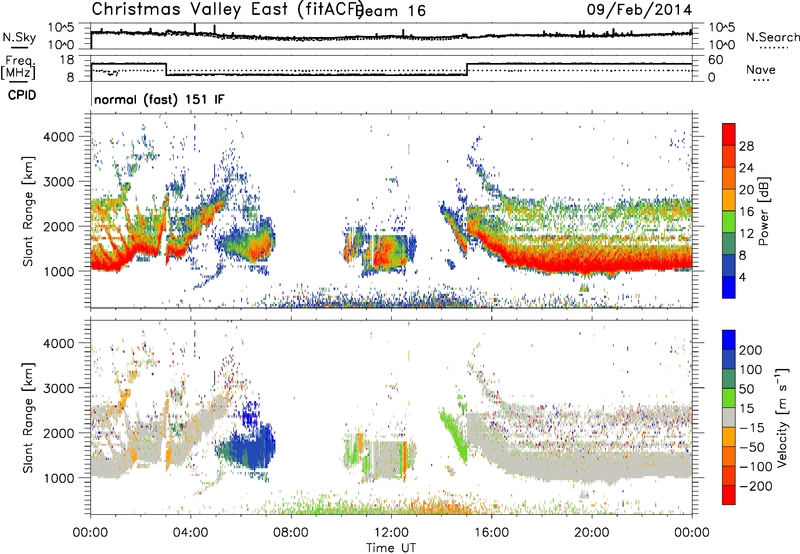Image resolution: width=800 pixels, height=554 pixels.
Task: Click the '12:00' time axis tick label
Action: tap(391, 533)
